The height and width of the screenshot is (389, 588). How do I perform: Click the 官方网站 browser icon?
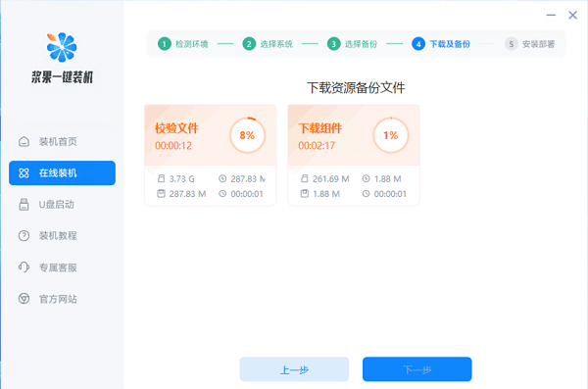(24, 299)
